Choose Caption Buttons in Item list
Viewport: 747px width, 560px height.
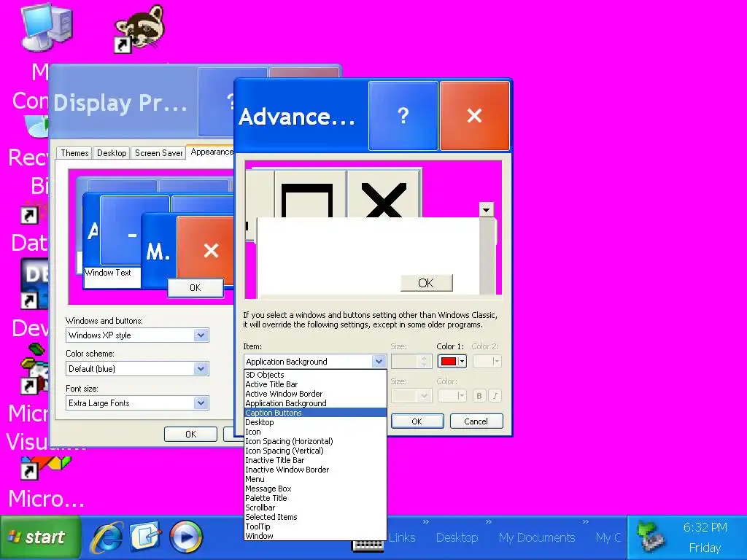pyautogui.click(x=315, y=413)
